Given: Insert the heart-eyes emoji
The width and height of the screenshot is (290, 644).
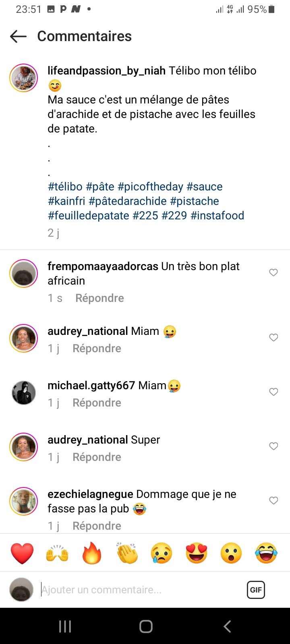Looking at the screenshot, I should pyautogui.click(x=197, y=553).
